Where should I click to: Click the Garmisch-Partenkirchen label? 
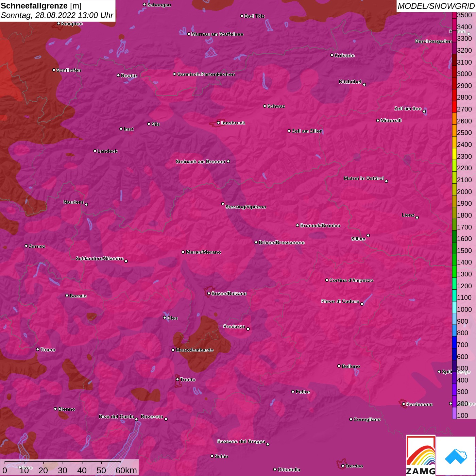click(x=206, y=74)
